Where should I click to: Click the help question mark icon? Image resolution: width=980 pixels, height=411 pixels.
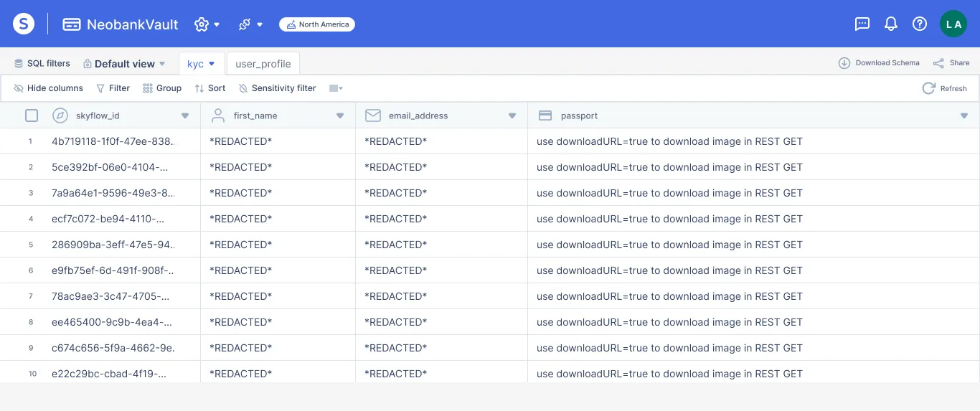coord(920,24)
